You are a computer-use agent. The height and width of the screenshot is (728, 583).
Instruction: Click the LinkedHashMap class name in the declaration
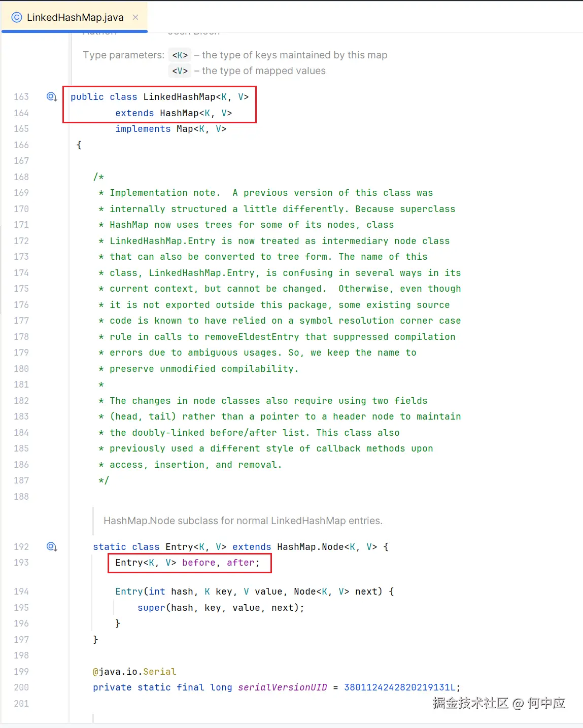(x=179, y=97)
